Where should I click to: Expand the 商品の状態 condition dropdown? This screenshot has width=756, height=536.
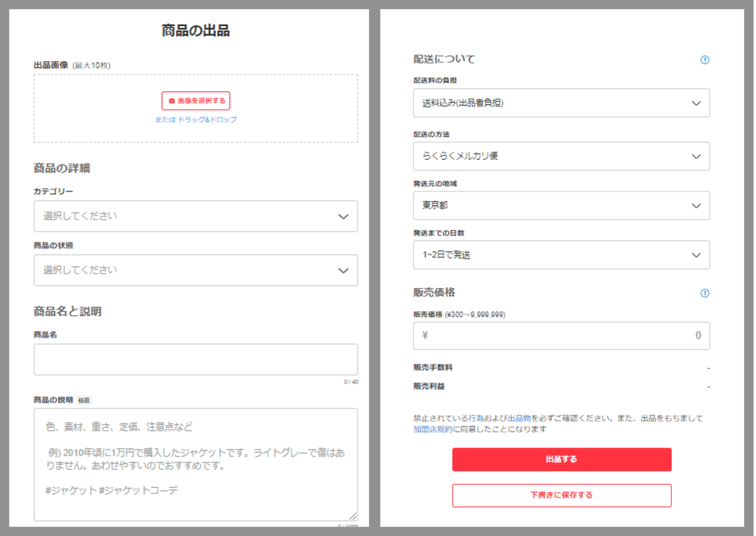click(195, 271)
